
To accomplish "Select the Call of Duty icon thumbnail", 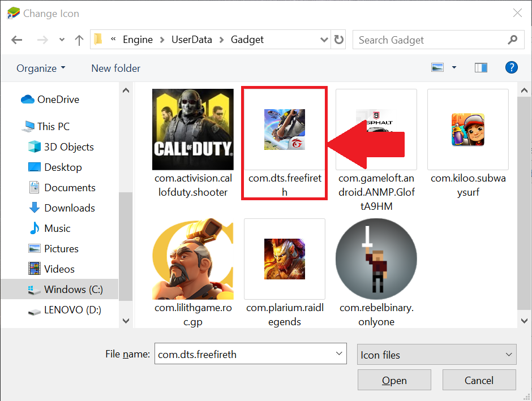I will tap(193, 129).
